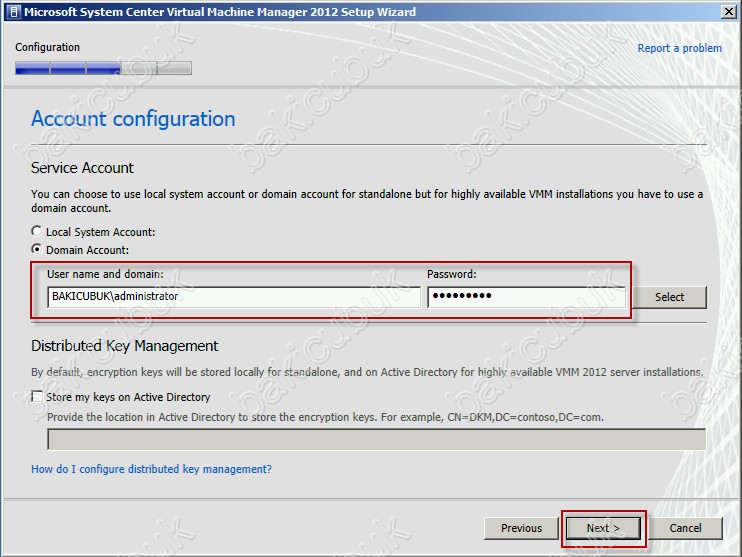
Task: Click the Distributed Key Management section title
Action: point(124,346)
